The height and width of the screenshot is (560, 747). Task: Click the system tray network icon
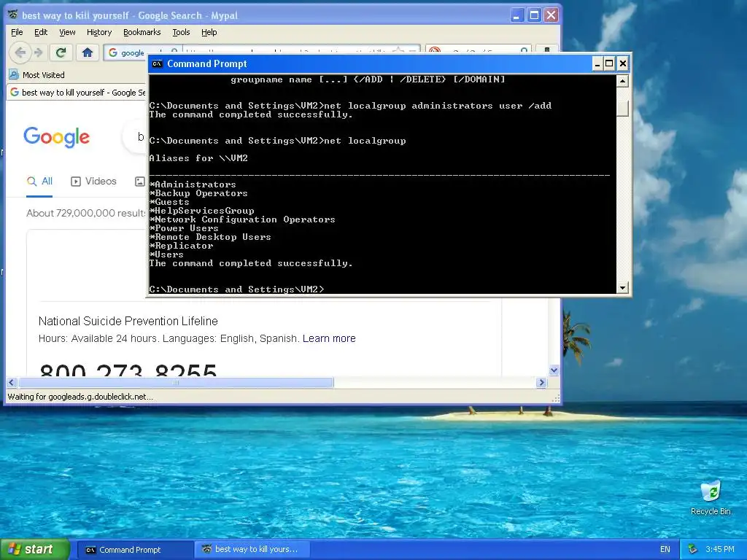click(x=693, y=549)
